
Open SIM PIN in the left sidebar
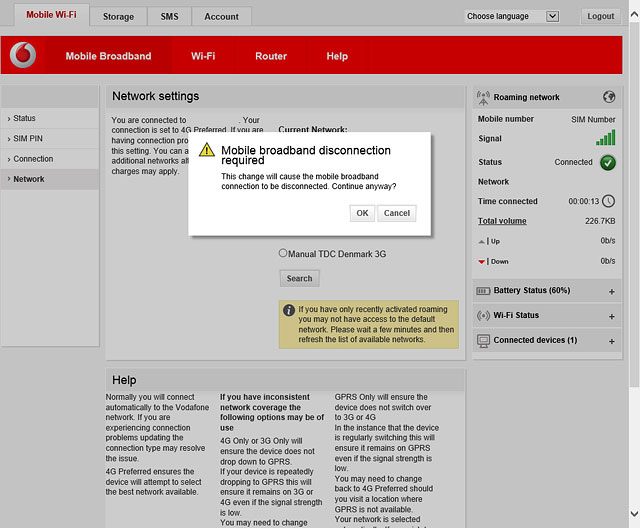click(x=50, y=139)
